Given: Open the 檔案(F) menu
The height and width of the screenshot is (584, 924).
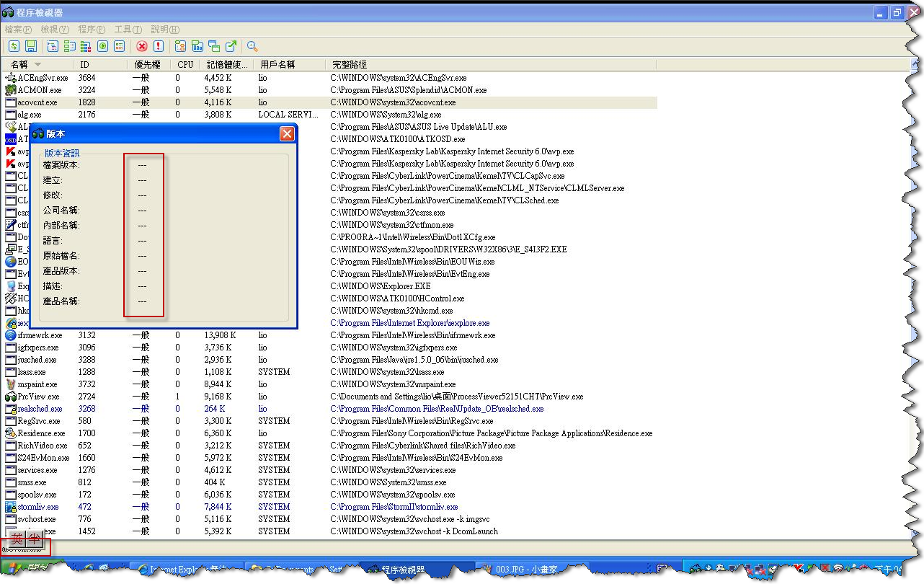Looking at the screenshot, I should coord(18,30).
